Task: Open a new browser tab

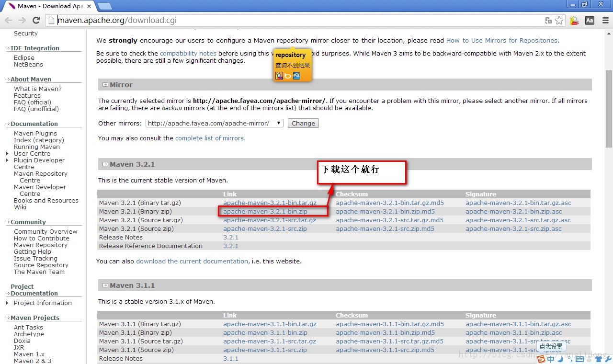Action: coord(104,6)
